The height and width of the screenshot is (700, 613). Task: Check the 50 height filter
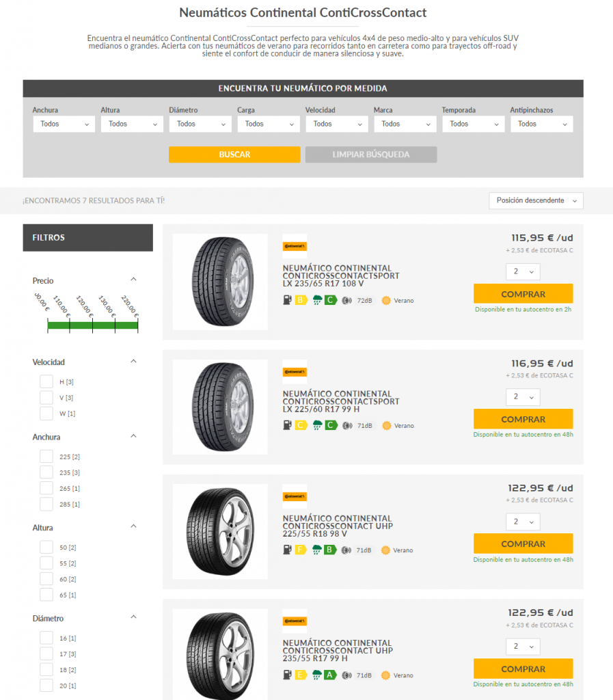coord(46,547)
